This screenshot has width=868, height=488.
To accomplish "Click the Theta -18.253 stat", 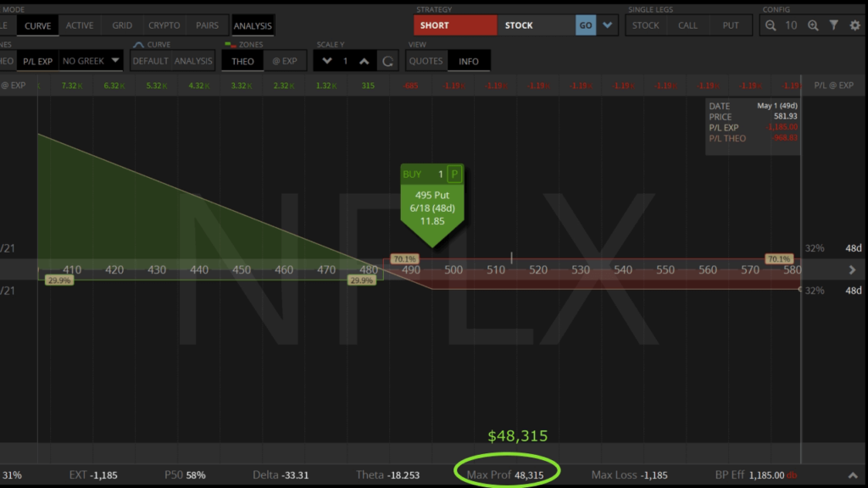I will (x=387, y=475).
